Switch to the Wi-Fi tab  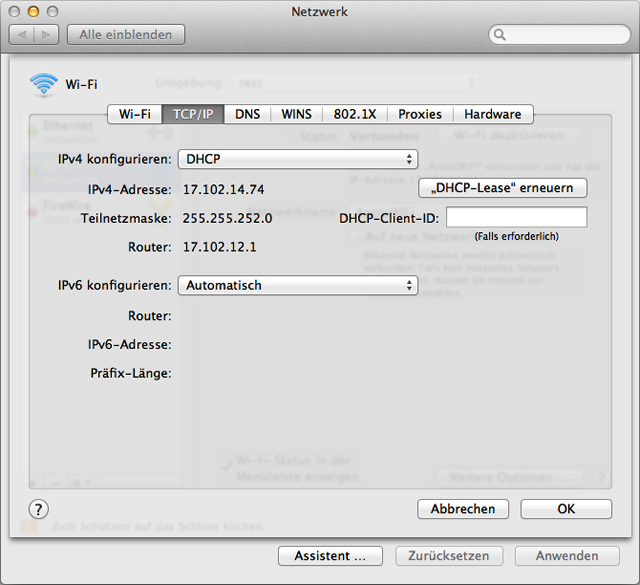[135, 114]
